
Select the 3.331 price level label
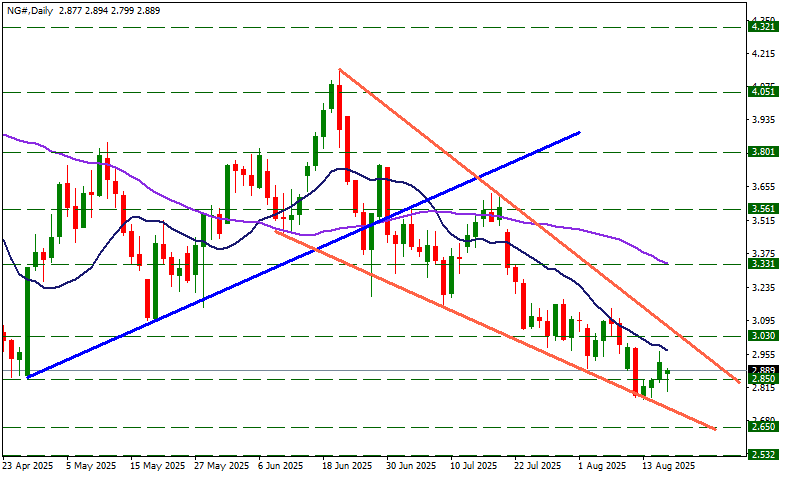tap(763, 264)
